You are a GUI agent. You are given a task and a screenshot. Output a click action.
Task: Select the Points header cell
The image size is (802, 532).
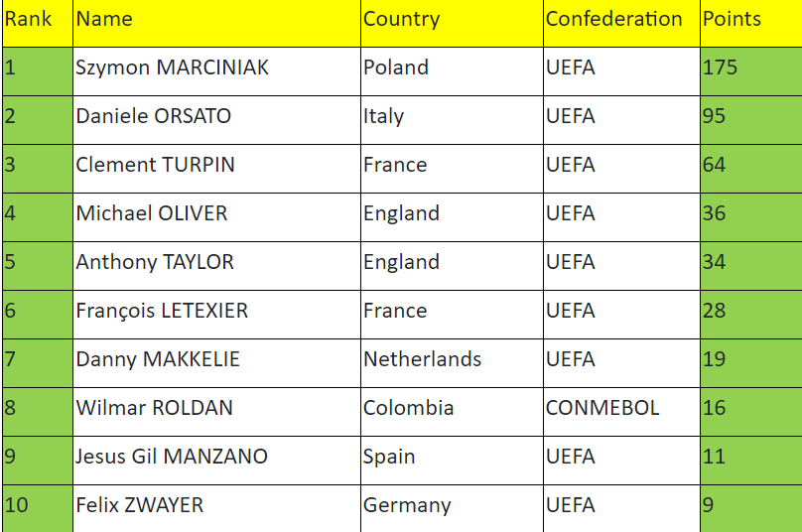pyautogui.click(x=750, y=23)
